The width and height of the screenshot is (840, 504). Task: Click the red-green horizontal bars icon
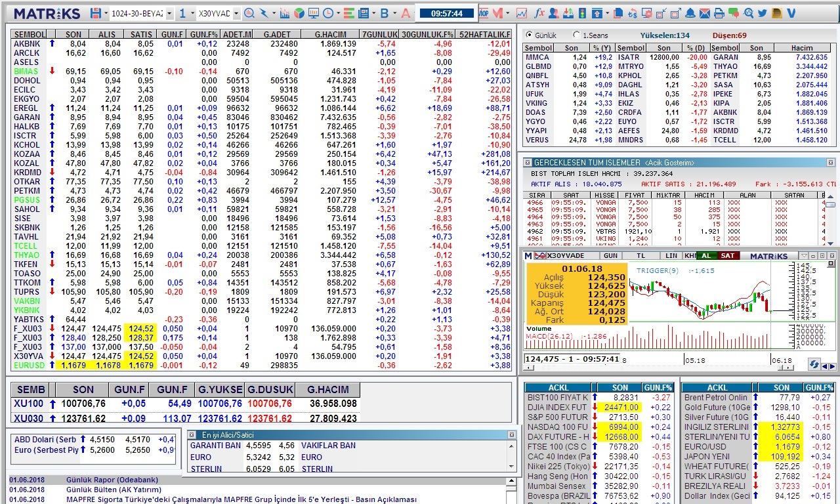click(x=348, y=13)
